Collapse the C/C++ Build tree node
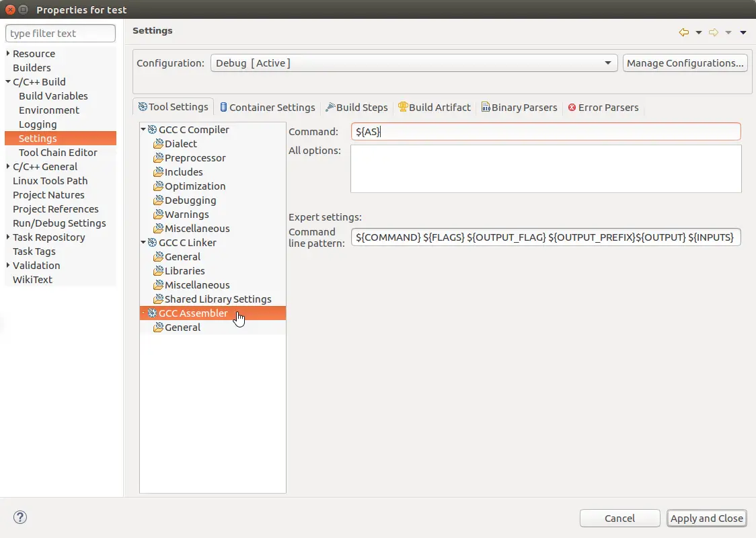This screenshot has height=538, width=756. 8,82
